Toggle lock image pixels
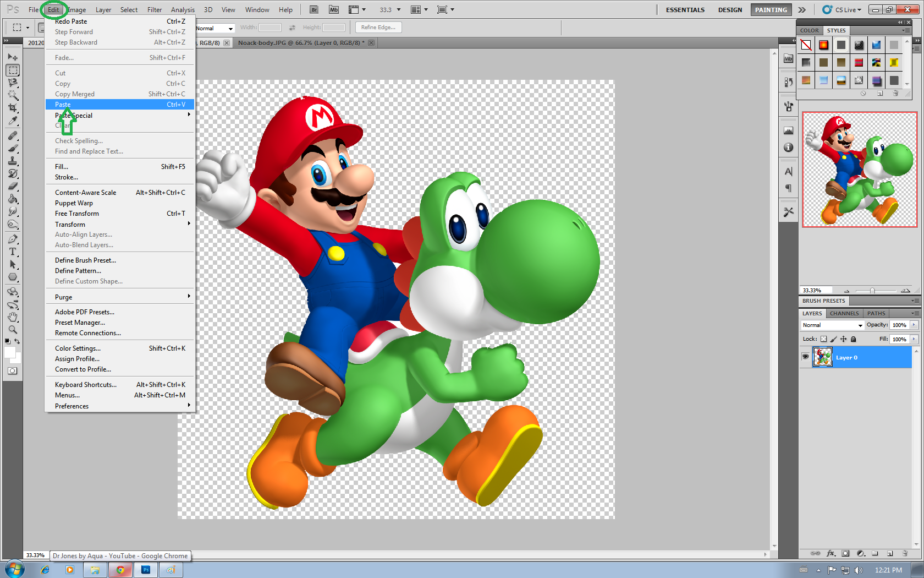Screen dimensions: 924x578 [x=833, y=339]
